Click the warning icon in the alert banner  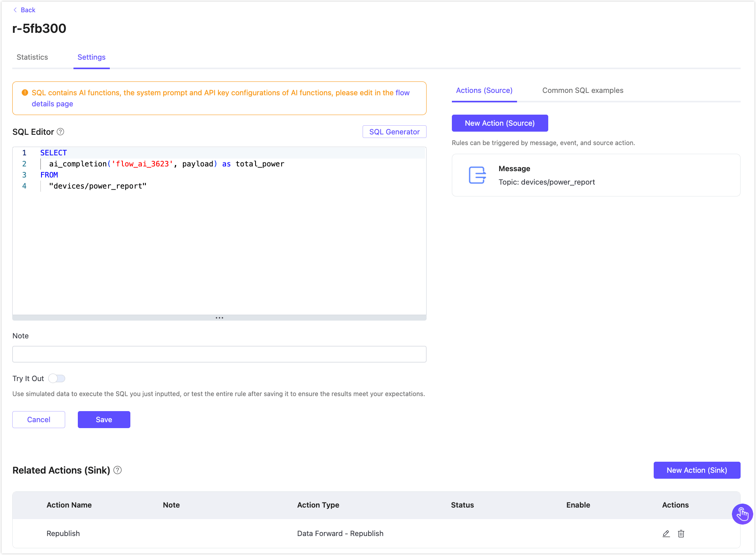(x=24, y=92)
